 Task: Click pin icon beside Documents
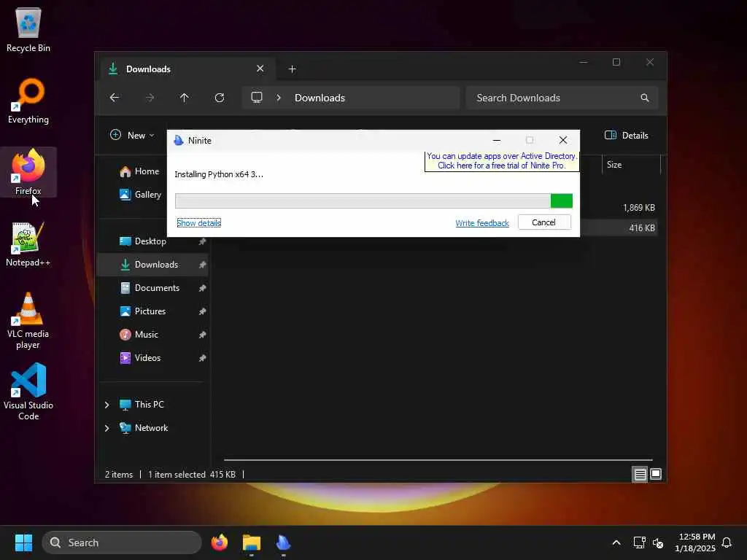pyautogui.click(x=203, y=288)
